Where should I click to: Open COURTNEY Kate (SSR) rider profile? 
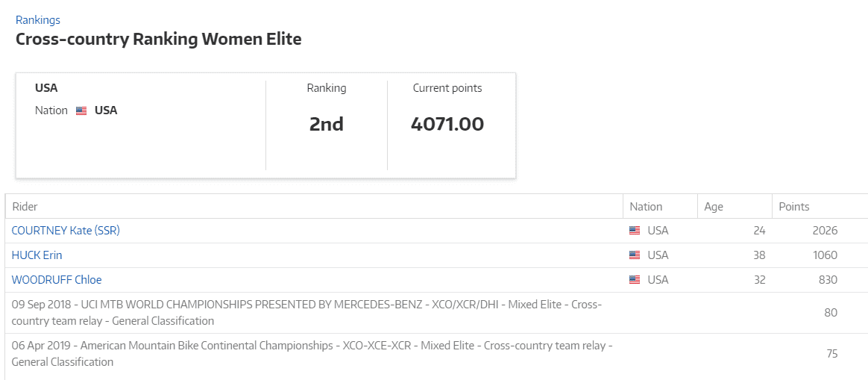[x=66, y=231]
